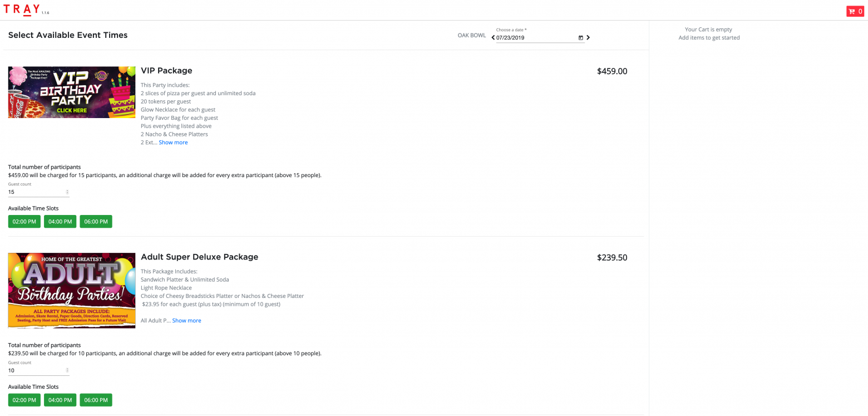This screenshot has width=868, height=416.
Task: Adjust Adult Super Deluxe guest count stepper
Action: tap(67, 370)
